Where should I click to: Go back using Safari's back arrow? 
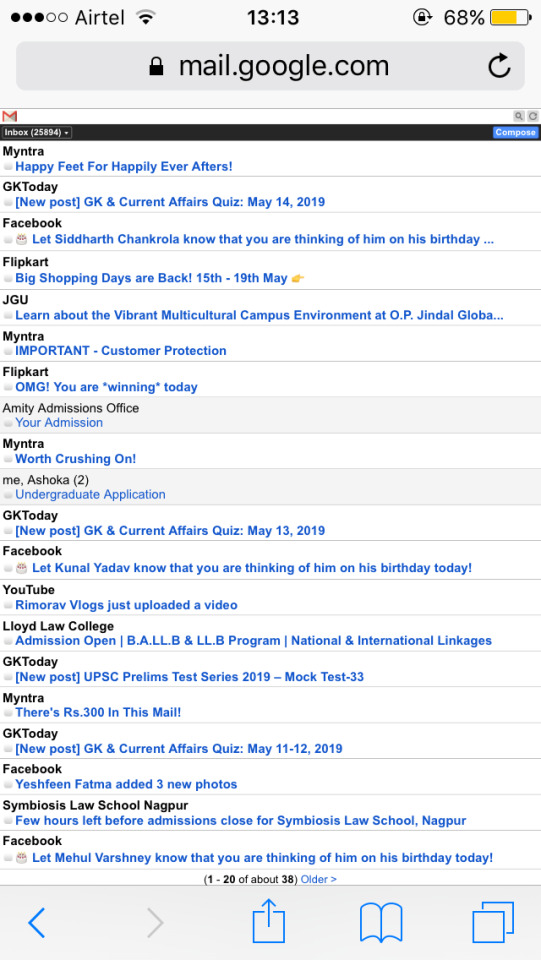point(37,923)
